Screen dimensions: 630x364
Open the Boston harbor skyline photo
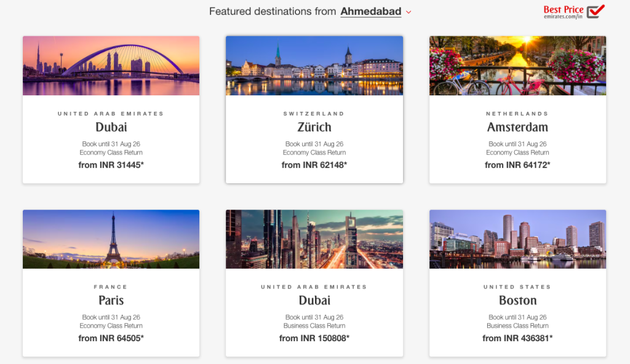(517, 239)
